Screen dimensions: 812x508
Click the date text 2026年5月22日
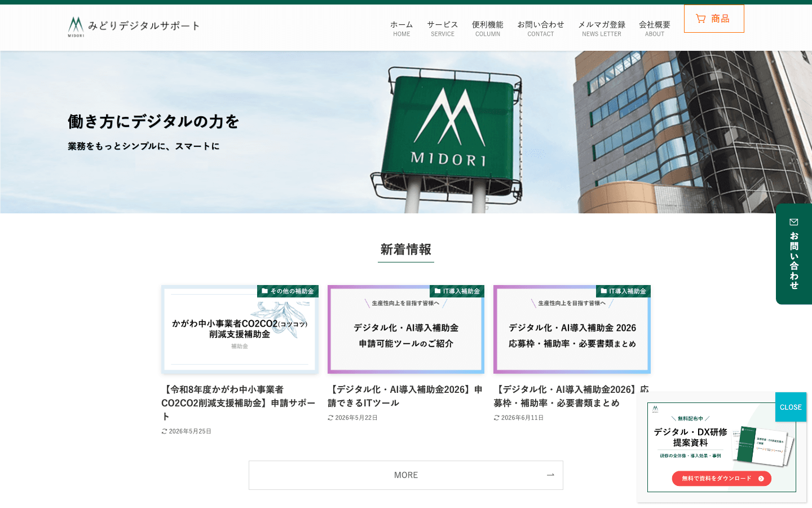click(x=356, y=418)
